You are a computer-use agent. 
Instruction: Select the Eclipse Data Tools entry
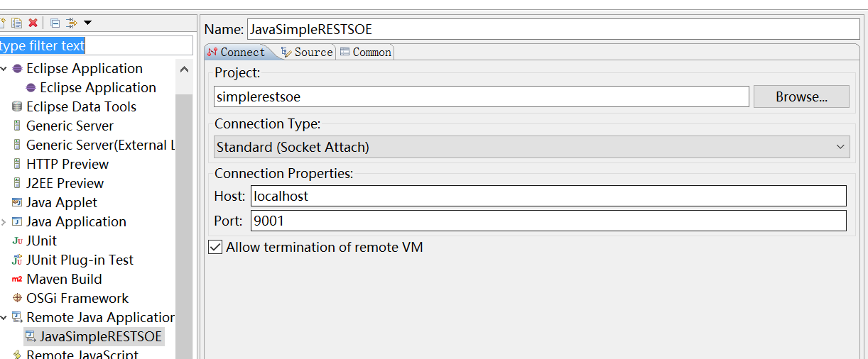(x=74, y=106)
